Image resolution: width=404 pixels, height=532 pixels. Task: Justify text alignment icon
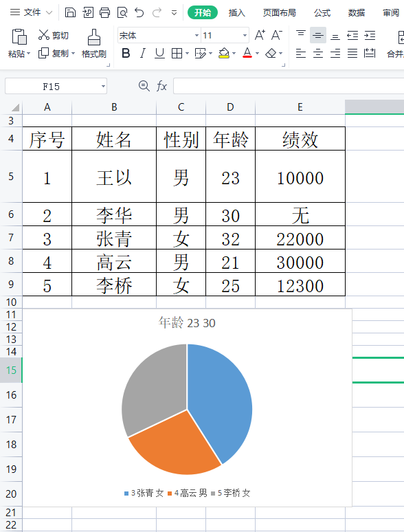[x=352, y=53]
